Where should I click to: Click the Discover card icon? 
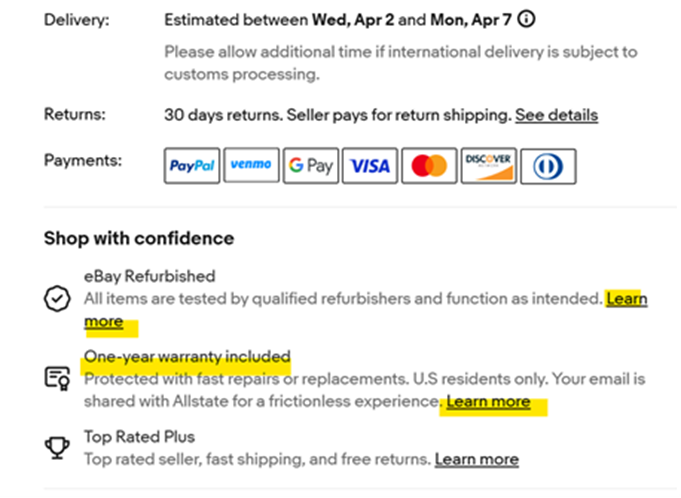488,166
